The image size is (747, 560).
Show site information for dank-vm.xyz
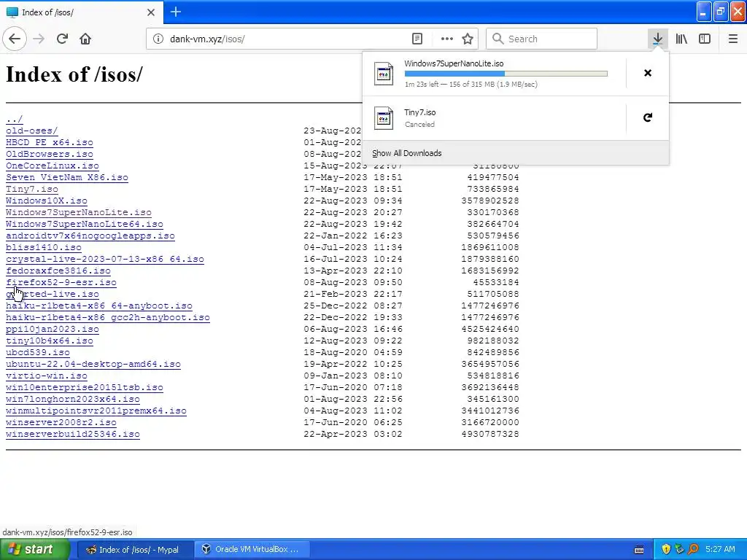pyautogui.click(x=158, y=39)
